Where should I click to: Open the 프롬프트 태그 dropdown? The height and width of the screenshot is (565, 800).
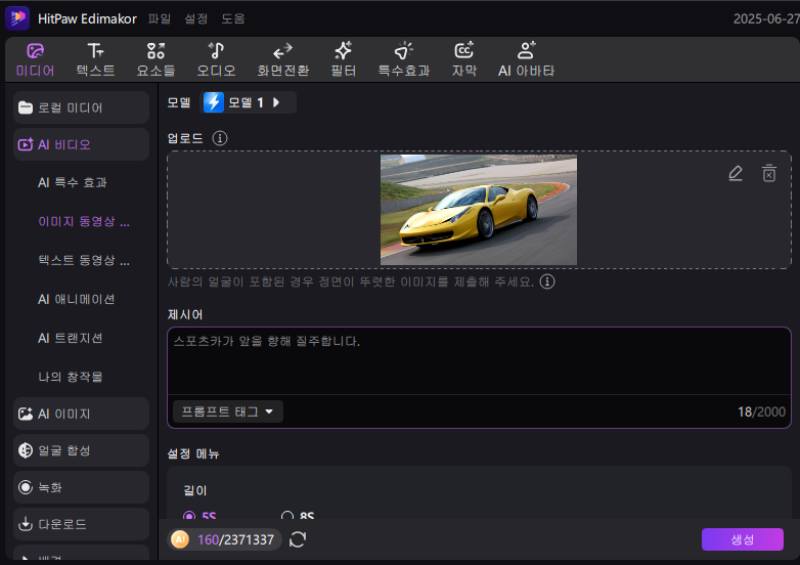click(x=227, y=411)
